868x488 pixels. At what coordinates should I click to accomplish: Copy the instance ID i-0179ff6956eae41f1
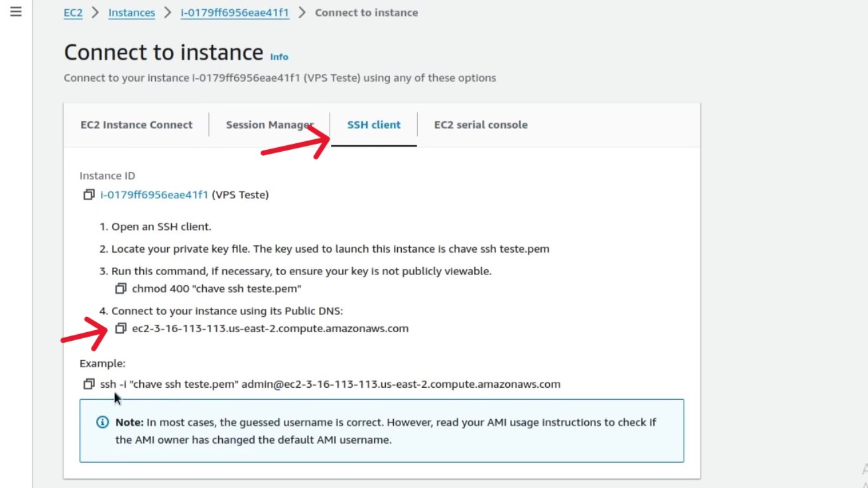[x=89, y=195]
